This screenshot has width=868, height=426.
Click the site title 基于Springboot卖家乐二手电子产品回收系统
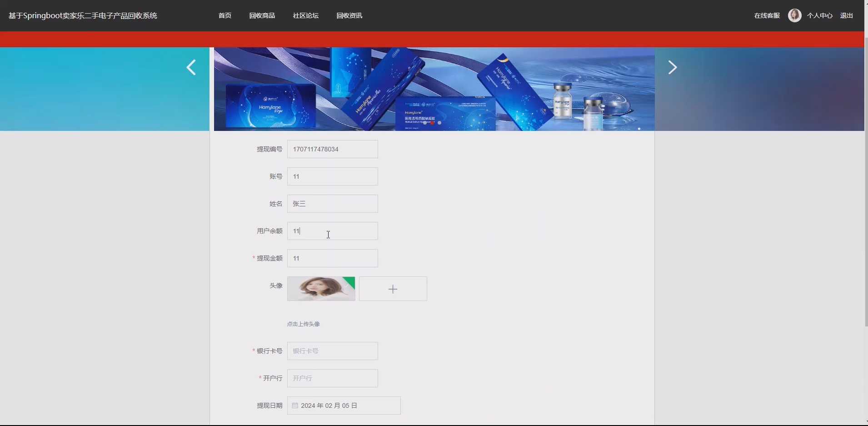coord(83,15)
